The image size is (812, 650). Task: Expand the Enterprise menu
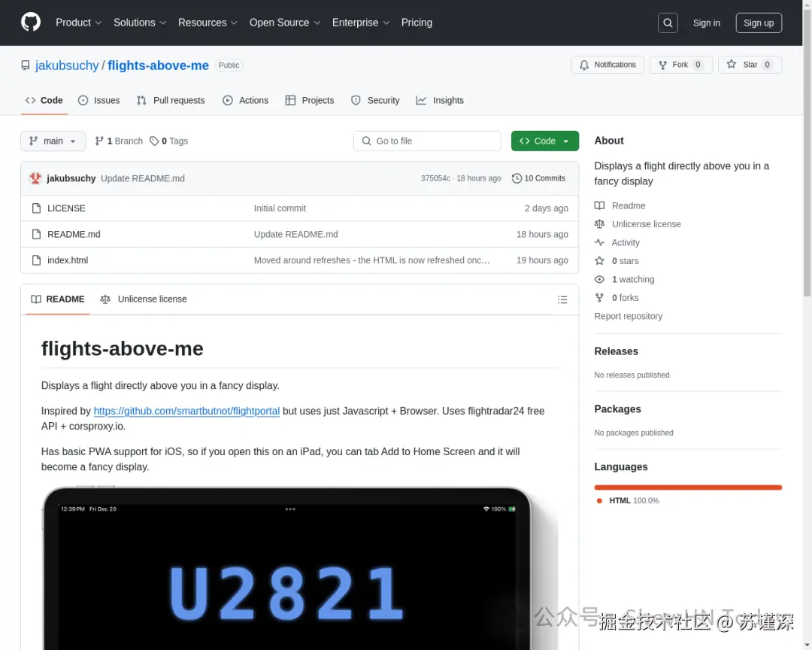click(x=360, y=23)
